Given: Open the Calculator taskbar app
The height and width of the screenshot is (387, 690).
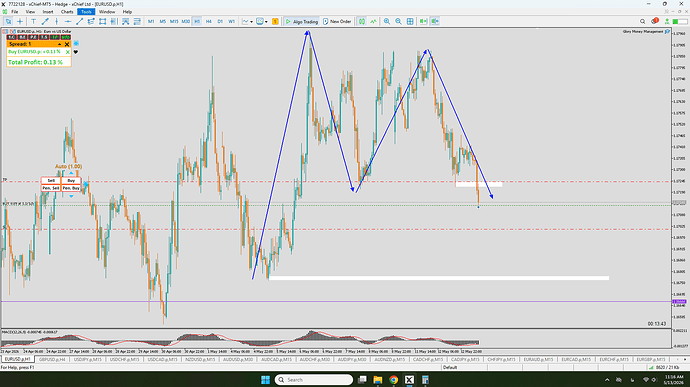Looking at the screenshot, I should tap(425, 380).
